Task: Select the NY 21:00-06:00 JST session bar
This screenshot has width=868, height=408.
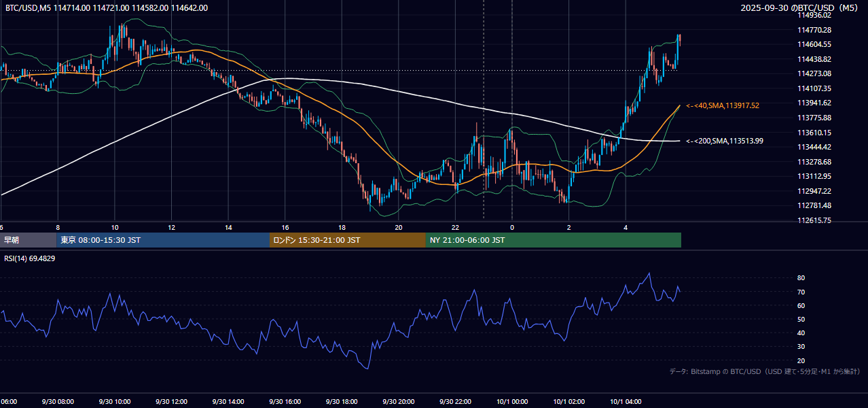Action: tap(554, 240)
